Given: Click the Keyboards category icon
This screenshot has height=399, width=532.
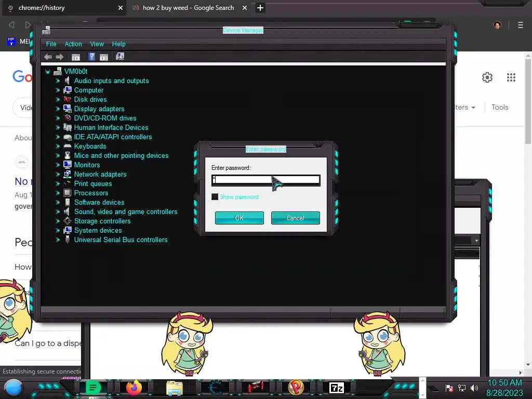Looking at the screenshot, I should 67,146.
